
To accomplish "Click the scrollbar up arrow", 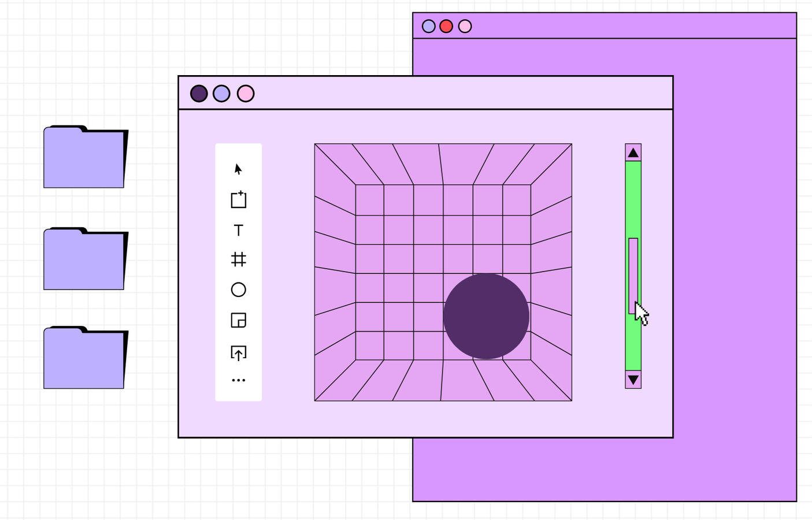I will pos(633,153).
